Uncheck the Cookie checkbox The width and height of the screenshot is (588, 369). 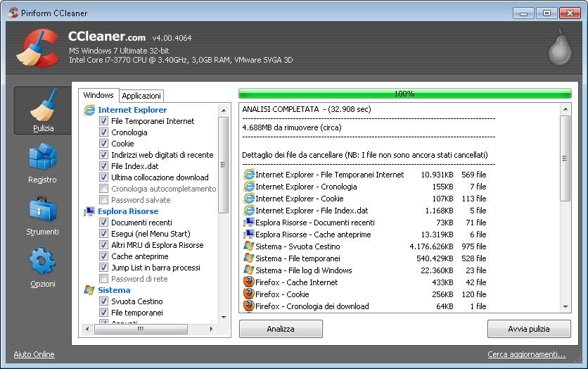(x=104, y=144)
